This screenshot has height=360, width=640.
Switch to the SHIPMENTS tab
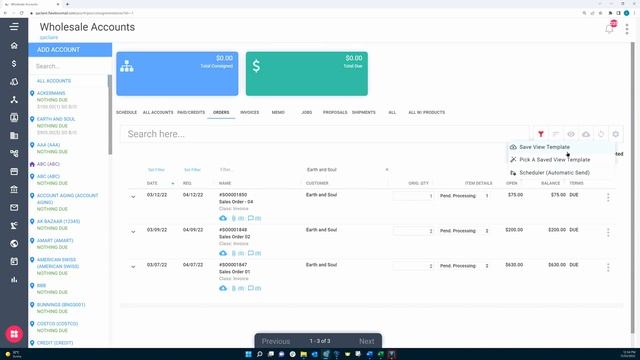click(364, 112)
